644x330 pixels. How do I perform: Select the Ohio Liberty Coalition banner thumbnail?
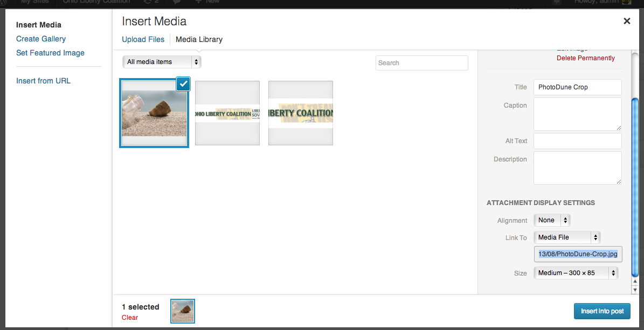[227, 113]
